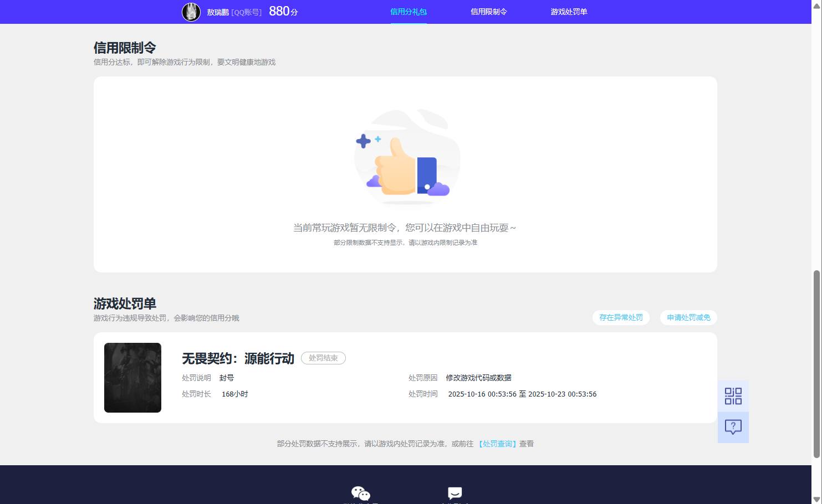Click the WeChat icon in footer

360,493
